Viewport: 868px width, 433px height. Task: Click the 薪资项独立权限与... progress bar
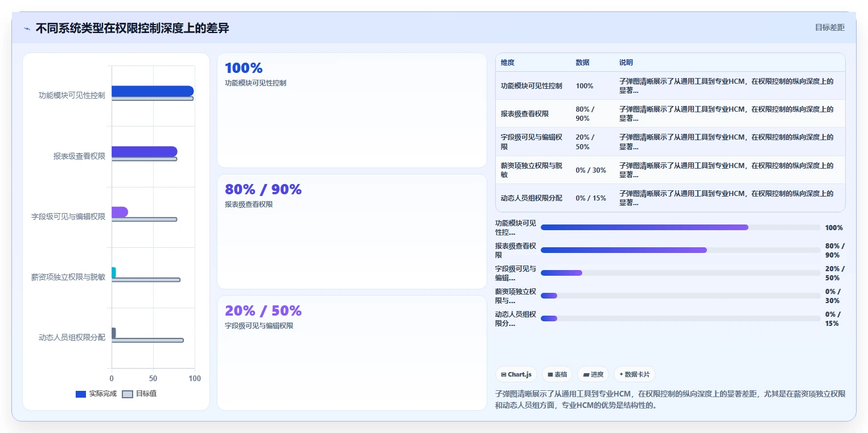pyautogui.click(x=681, y=296)
